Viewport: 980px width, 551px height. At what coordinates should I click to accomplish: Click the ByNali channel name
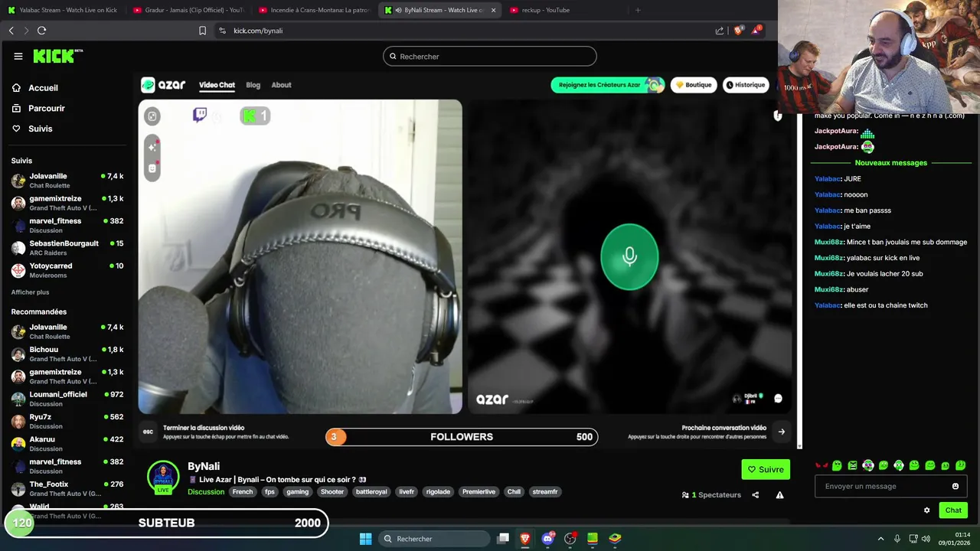point(204,466)
